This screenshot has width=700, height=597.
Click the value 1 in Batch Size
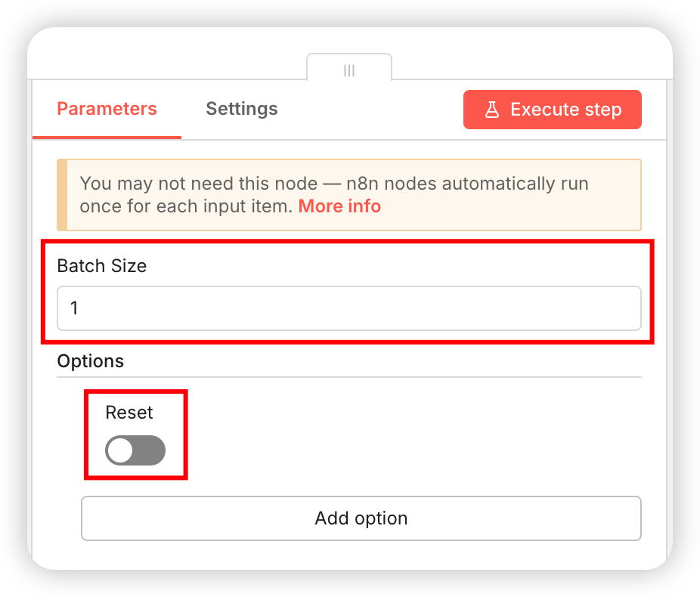[x=75, y=308]
